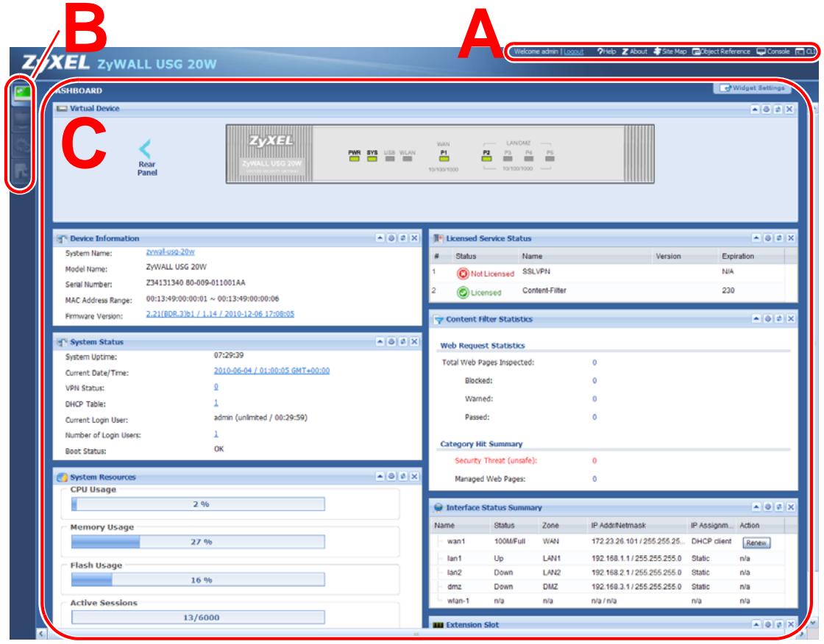Refresh Content Filter Statistics widget now

[x=779, y=319]
